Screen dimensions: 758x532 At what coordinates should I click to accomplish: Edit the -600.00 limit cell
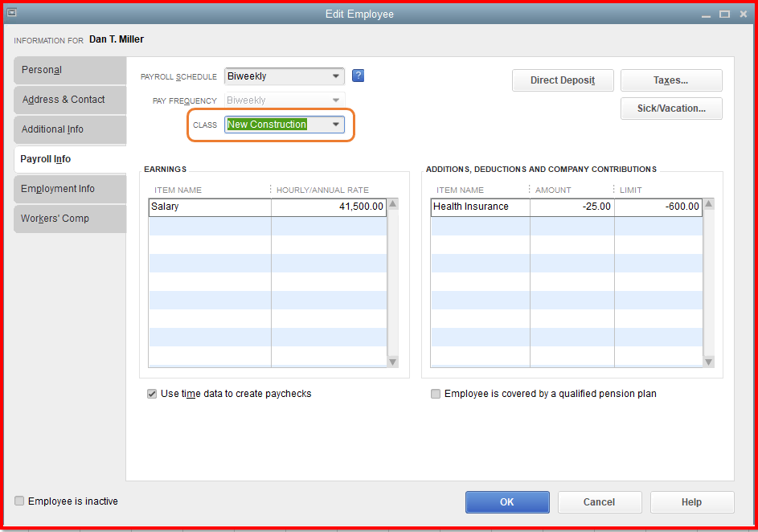click(658, 207)
